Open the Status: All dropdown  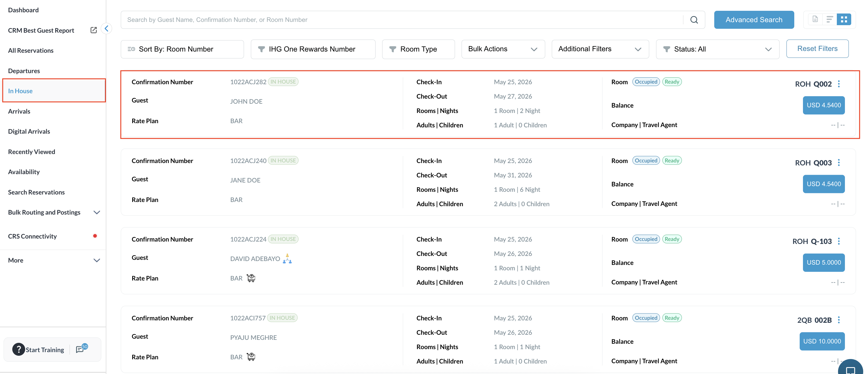[x=717, y=49]
